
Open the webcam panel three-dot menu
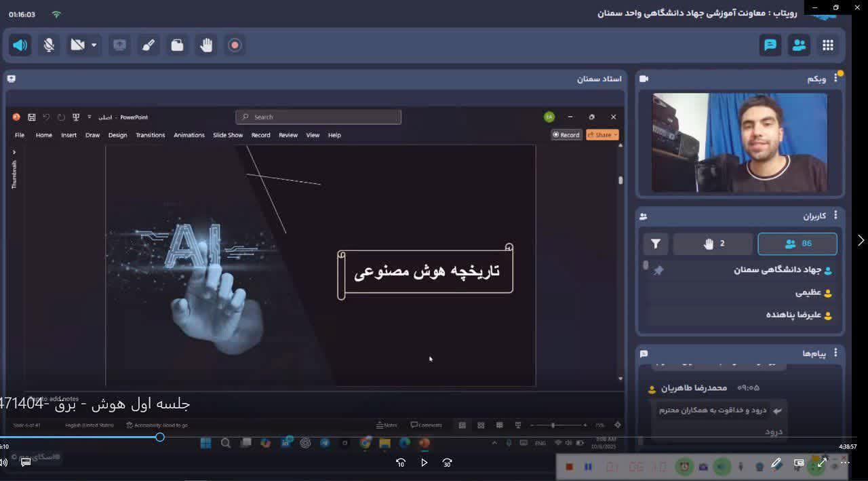pyautogui.click(x=835, y=79)
